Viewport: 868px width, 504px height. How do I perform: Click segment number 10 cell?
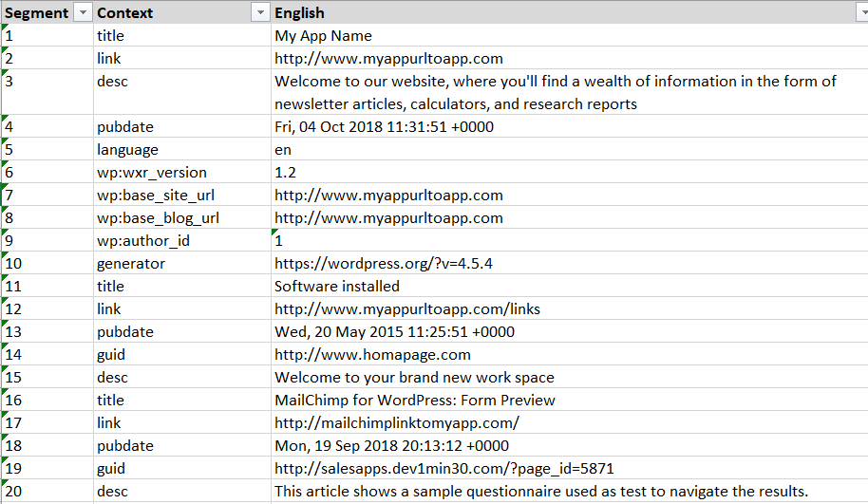46,264
